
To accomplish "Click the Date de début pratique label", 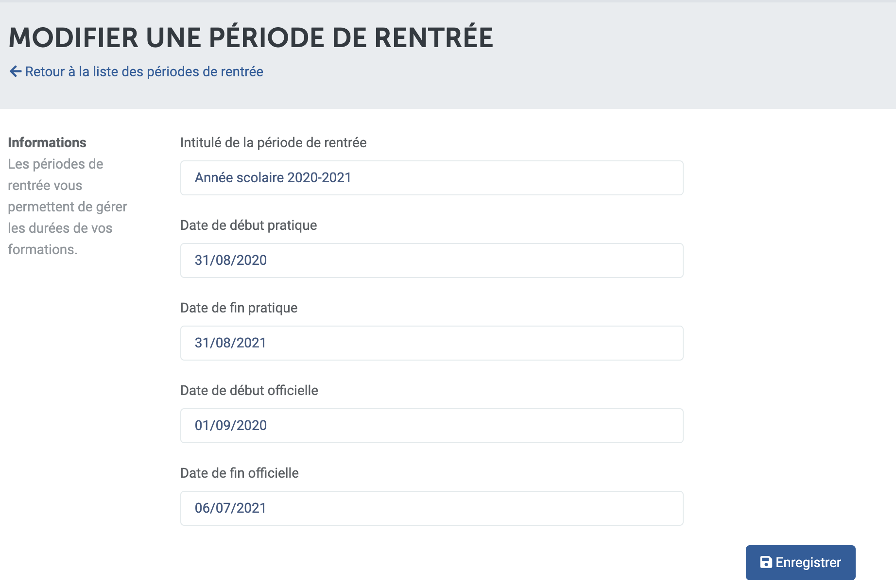I will tap(248, 225).
